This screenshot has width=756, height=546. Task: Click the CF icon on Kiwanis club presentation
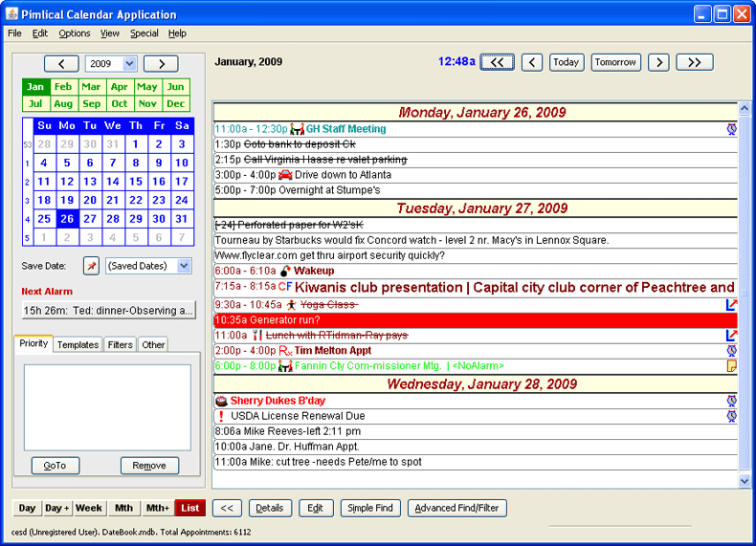[x=285, y=287]
